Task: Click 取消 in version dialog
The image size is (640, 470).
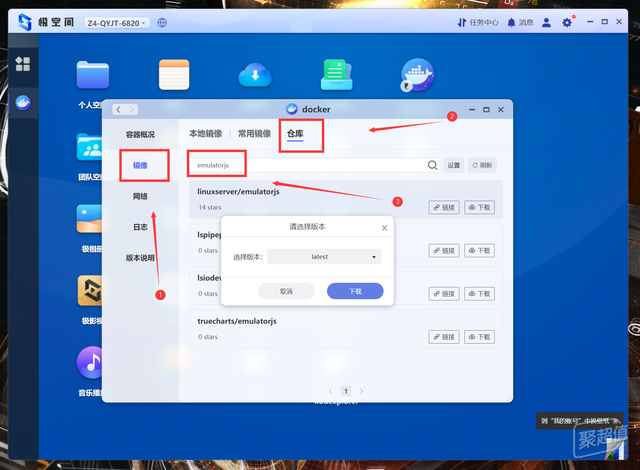Action: (x=286, y=291)
